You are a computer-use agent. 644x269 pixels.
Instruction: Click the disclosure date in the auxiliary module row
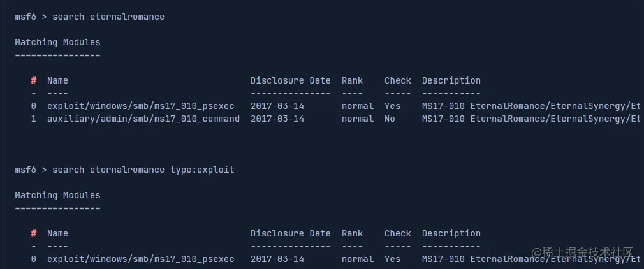277,119
